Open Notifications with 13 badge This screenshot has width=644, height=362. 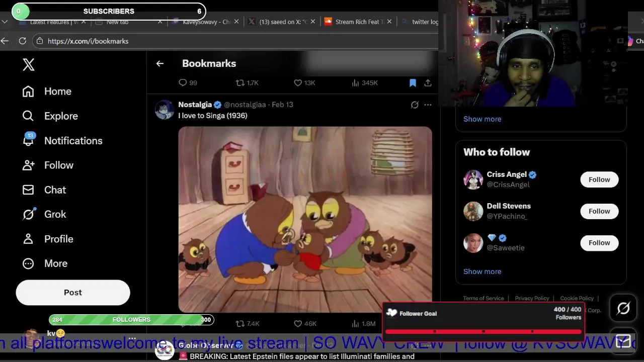62,141
